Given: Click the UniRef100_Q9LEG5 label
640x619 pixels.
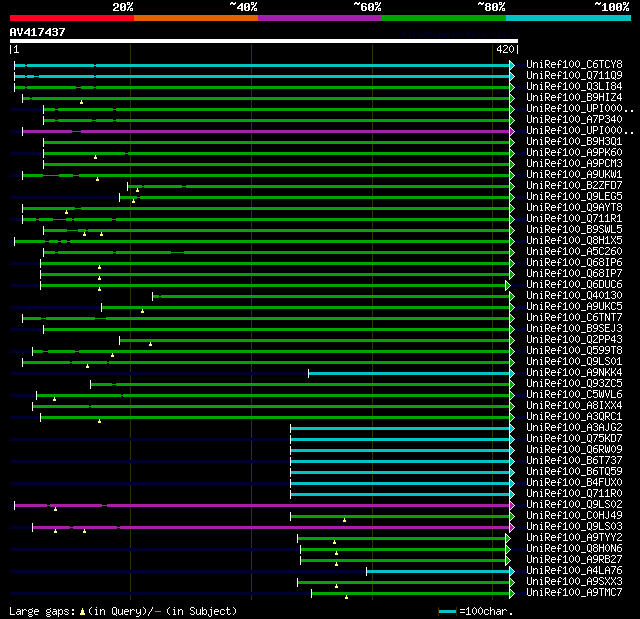Looking at the screenshot, I should click(x=574, y=197).
